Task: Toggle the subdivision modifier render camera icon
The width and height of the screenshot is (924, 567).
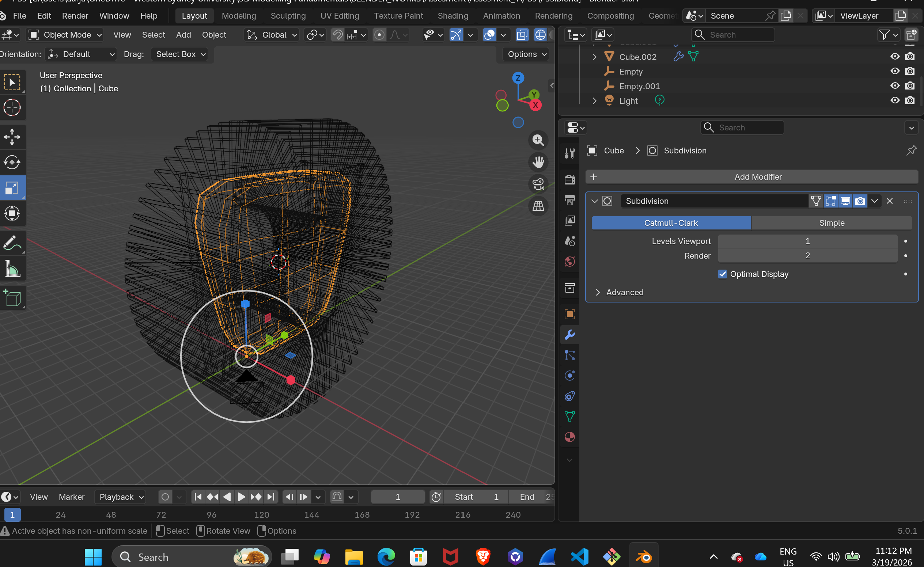Action: 860,201
